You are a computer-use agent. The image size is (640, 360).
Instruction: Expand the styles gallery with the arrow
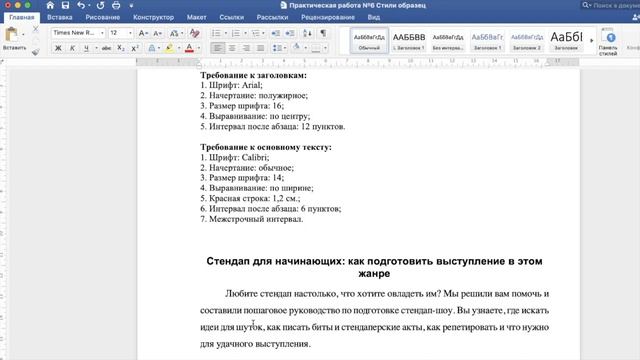[591, 40]
